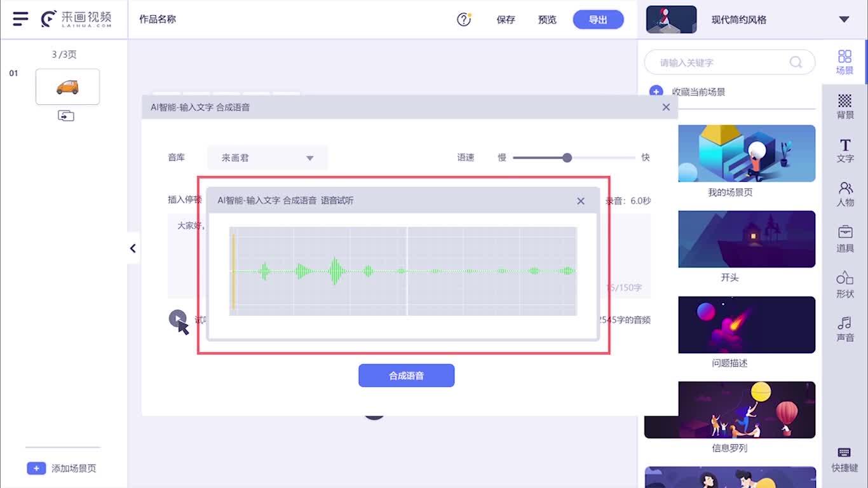Click the 导出 export button
Image resolution: width=868 pixels, height=488 pixels.
(x=598, y=20)
